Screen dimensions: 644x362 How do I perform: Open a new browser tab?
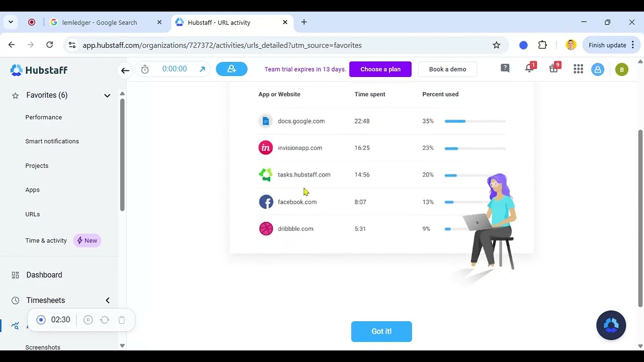point(304,22)
